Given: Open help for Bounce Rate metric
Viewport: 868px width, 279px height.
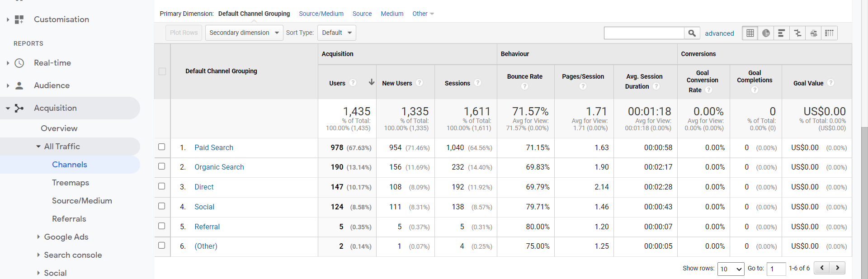Looking at the screenshot, I should click(x=524, y=86).
